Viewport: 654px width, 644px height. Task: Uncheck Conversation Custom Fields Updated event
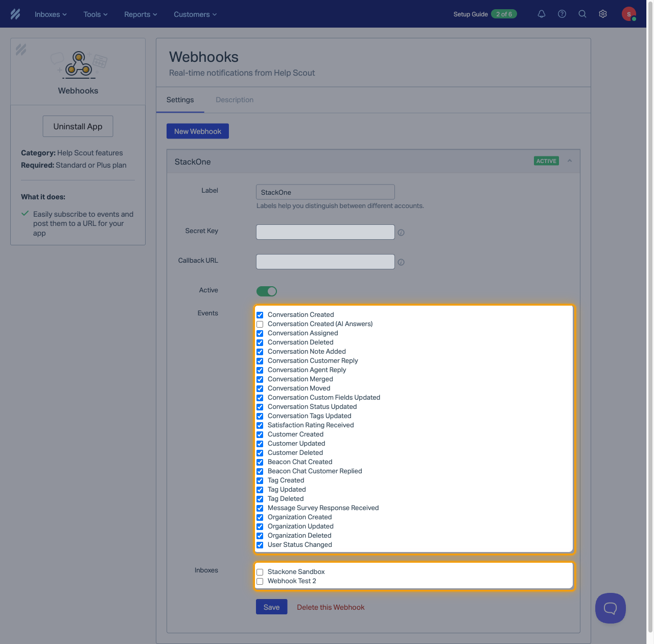(x=260, y=398)
